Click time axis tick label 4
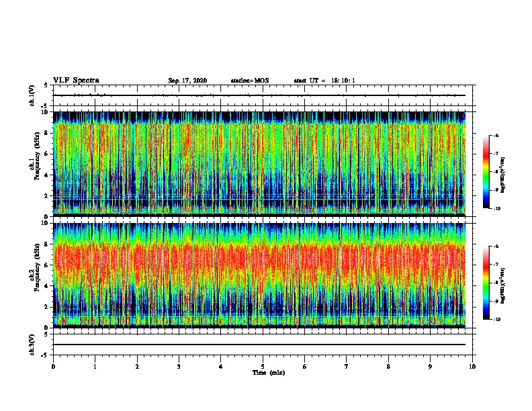 point(221,367)
